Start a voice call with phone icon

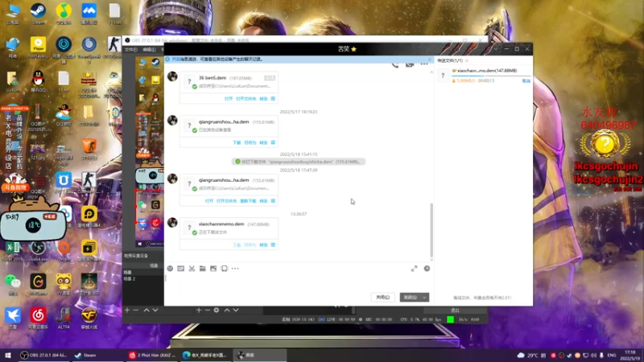(395, 65)
